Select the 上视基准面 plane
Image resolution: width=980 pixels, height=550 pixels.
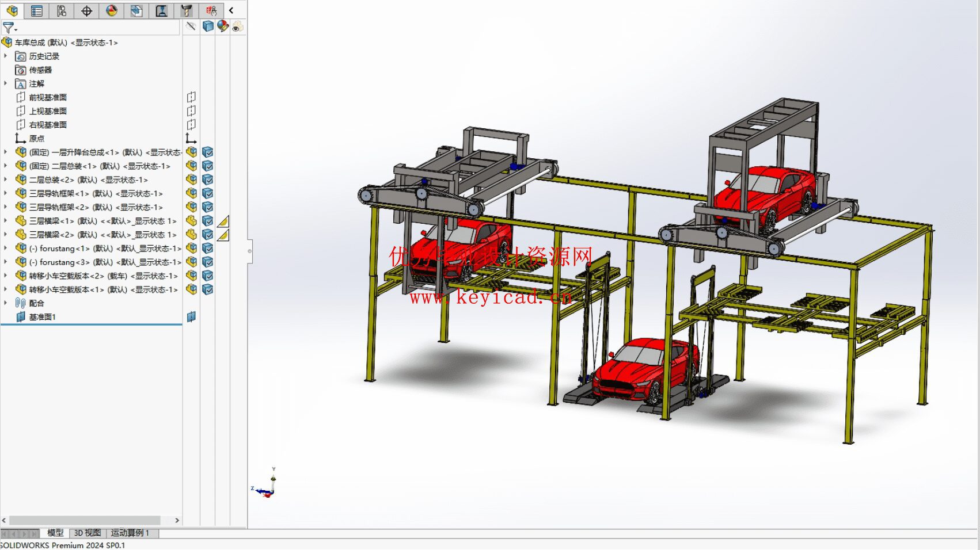(x=48, y=111)
